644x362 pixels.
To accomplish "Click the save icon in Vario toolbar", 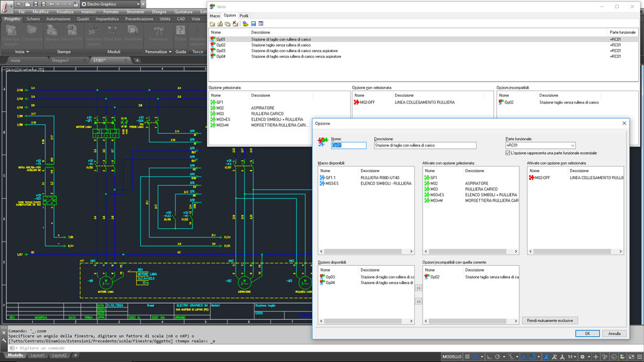I will click(x=253, y=23).
